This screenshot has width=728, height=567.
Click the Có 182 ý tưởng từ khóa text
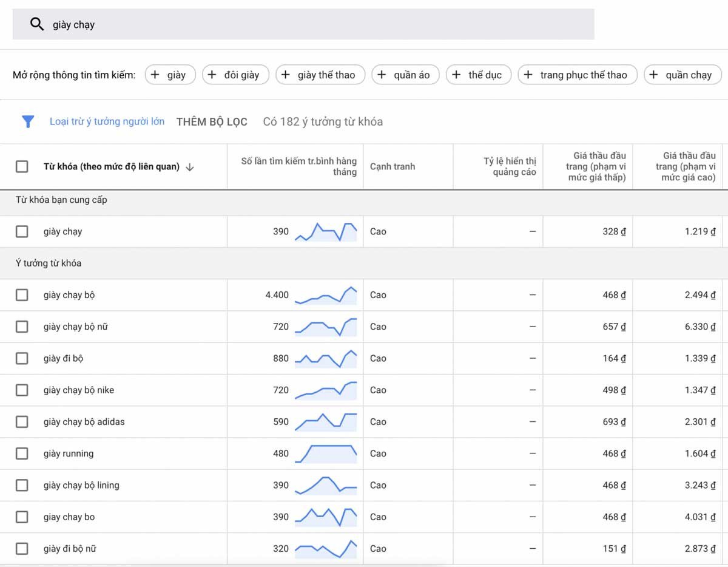[323, 121]
